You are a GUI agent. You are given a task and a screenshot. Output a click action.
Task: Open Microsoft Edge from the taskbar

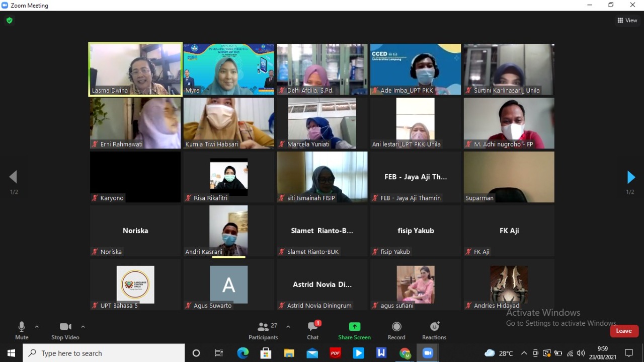[243, 353]
